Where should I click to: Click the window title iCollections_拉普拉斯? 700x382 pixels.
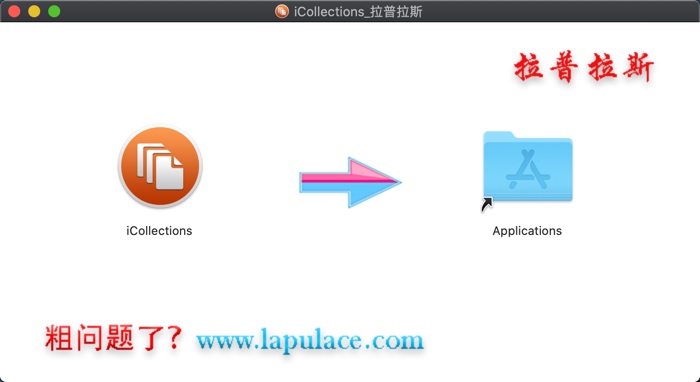coord(358,11)
